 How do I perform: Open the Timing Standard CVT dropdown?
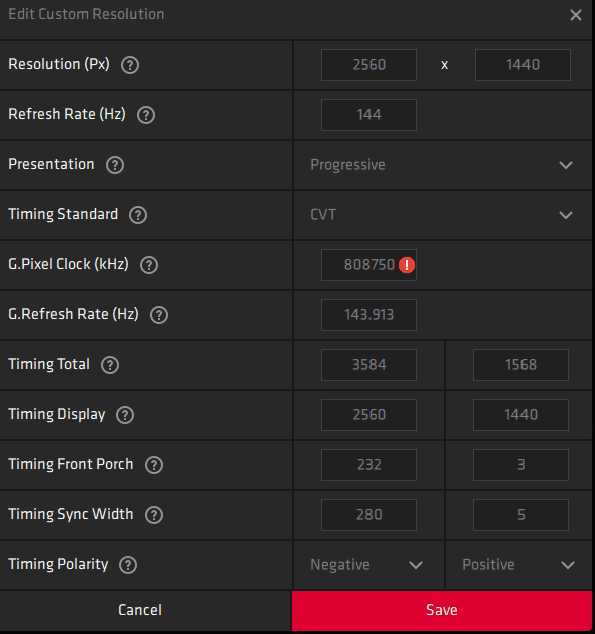point(443,215)
